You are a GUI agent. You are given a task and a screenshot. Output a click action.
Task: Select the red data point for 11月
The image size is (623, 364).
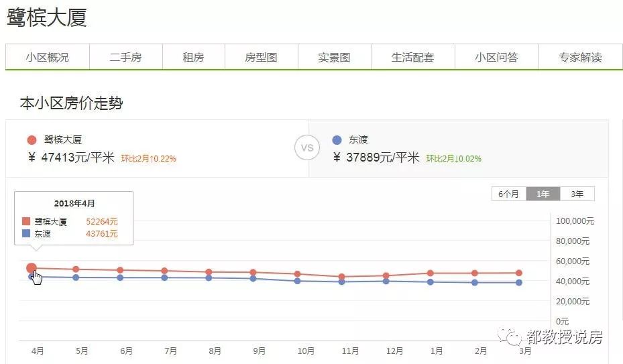tap(342, 277)
